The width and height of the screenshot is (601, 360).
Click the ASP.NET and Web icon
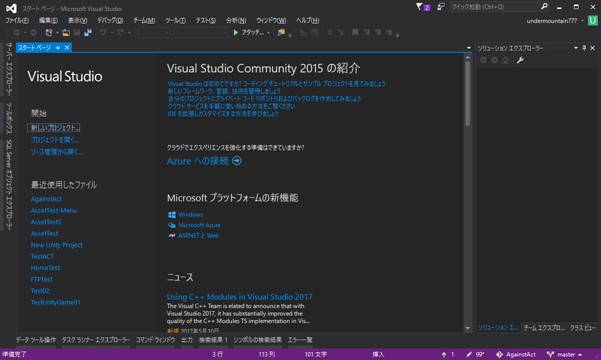tap(172, 236)
